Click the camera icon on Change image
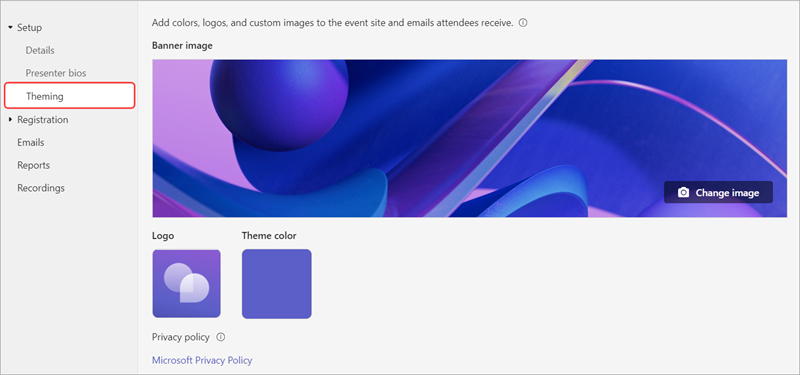800x375 pixels. coord(683,192)
